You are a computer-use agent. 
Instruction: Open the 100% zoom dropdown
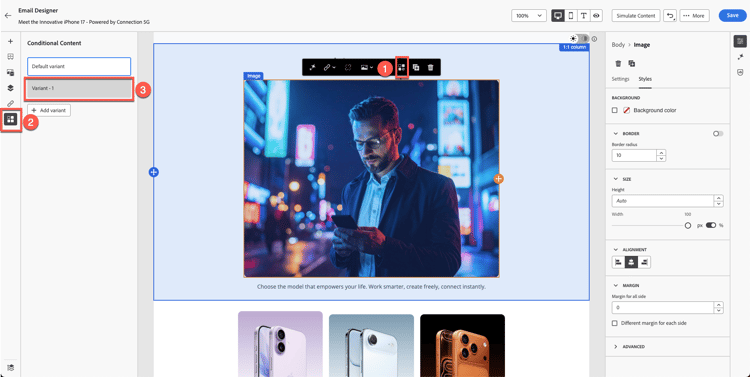coord(529,15)
